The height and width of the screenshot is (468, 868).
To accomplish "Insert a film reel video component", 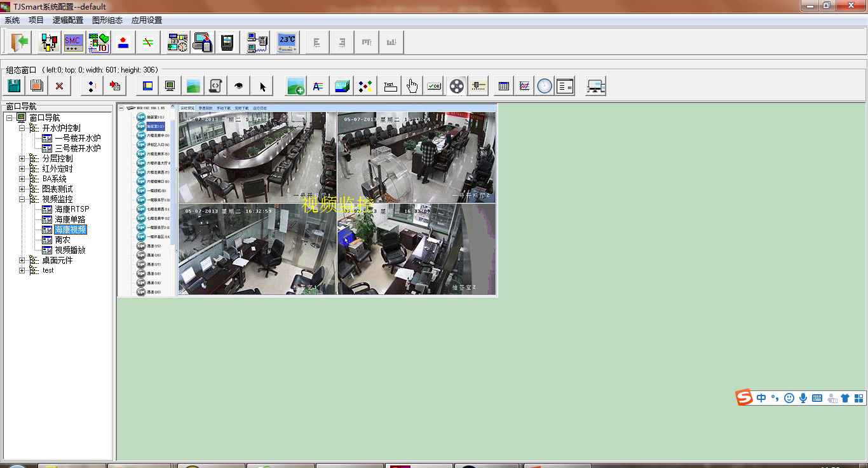I will pos(456,86).
